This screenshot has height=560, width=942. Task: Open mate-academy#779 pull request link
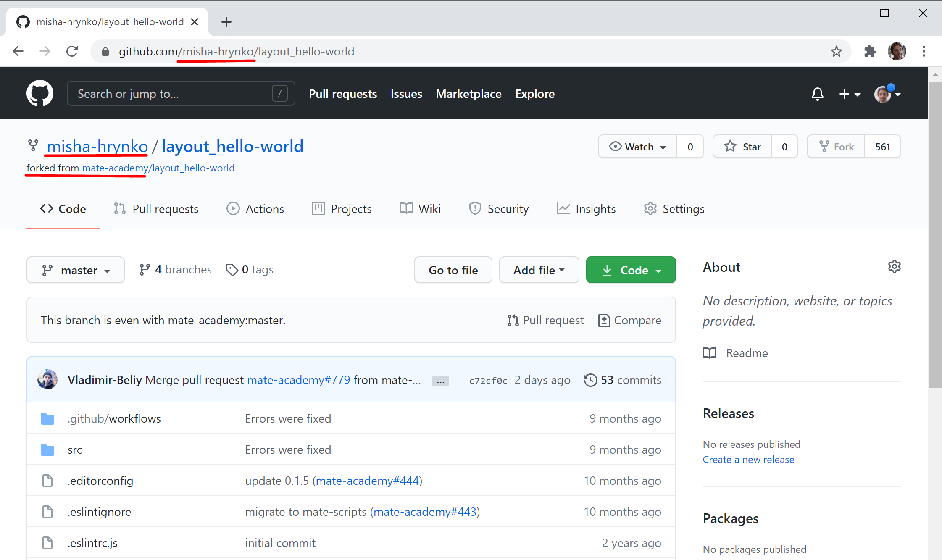(x=299, y=380)
